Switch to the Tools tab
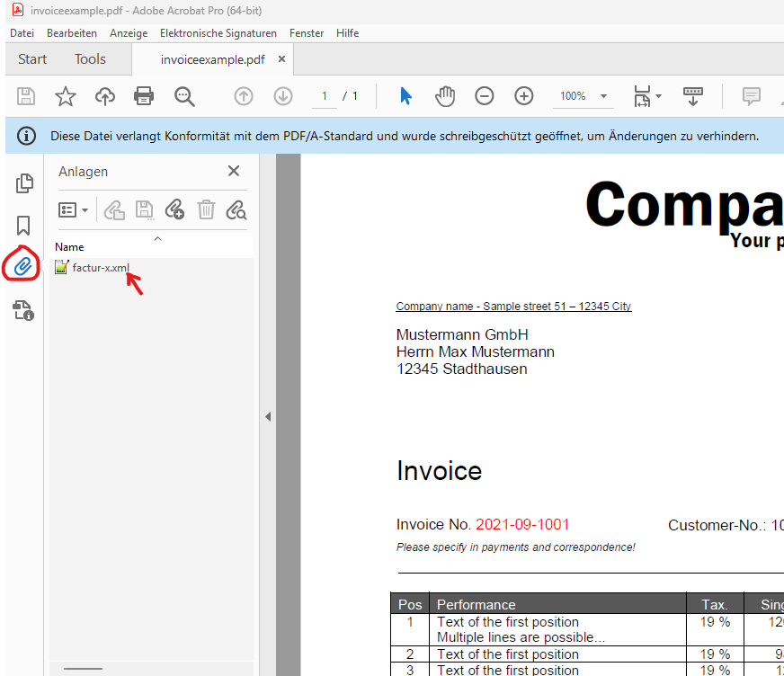Screen dimensions: 784x676 (90, 59)
